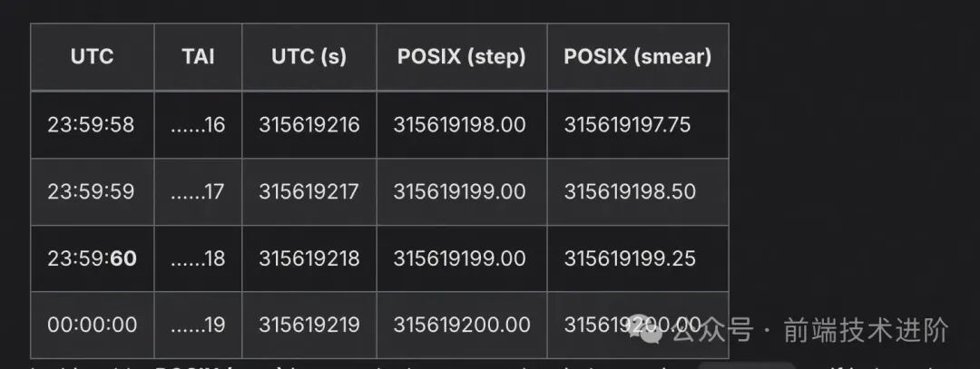Click the 315619219 UTC seconds cell
Viewport: 980px width, 369px height.
point(309,325)
